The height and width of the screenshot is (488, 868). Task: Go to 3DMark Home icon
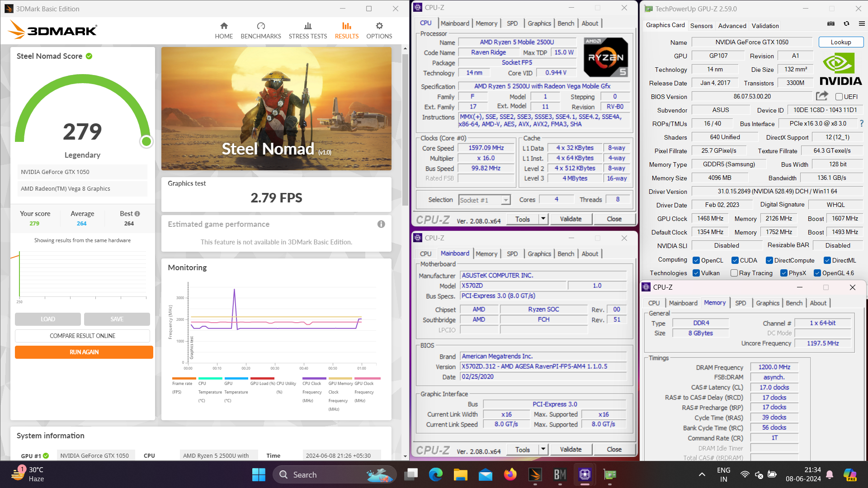point(224,26)
